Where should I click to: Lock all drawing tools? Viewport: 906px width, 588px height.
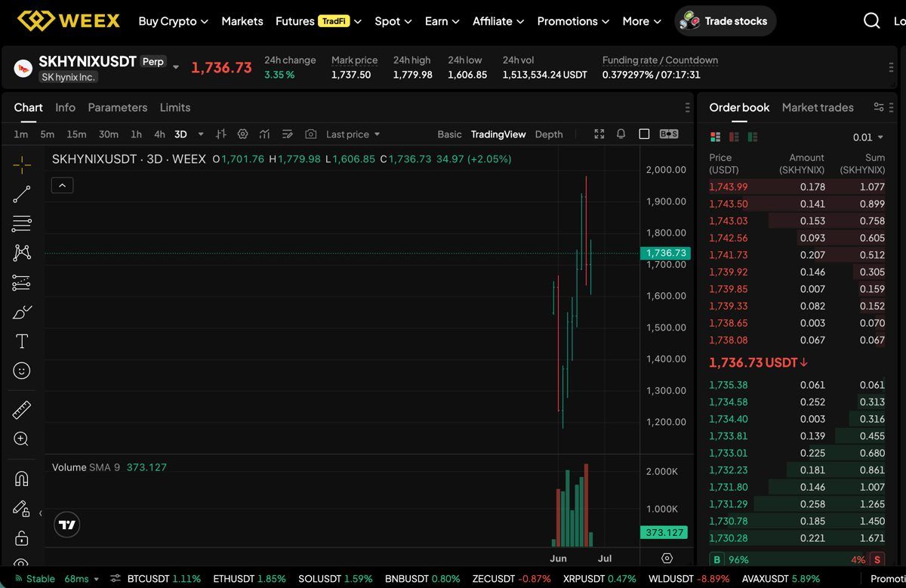(x=22, y=538)
